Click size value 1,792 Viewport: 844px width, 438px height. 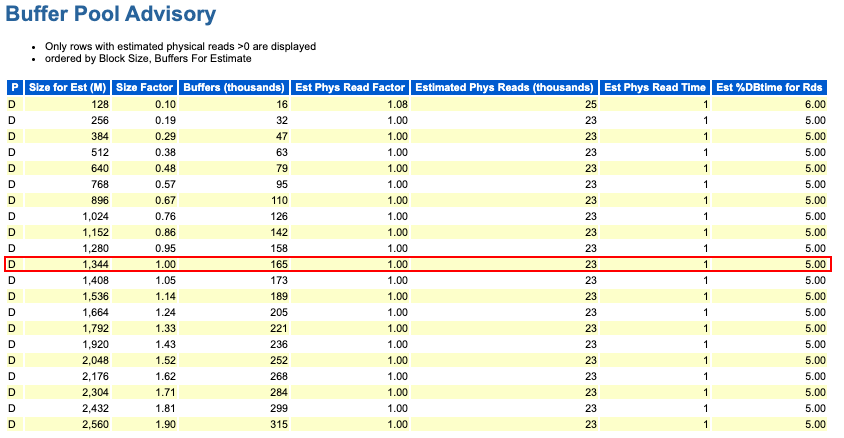(95, 328)
